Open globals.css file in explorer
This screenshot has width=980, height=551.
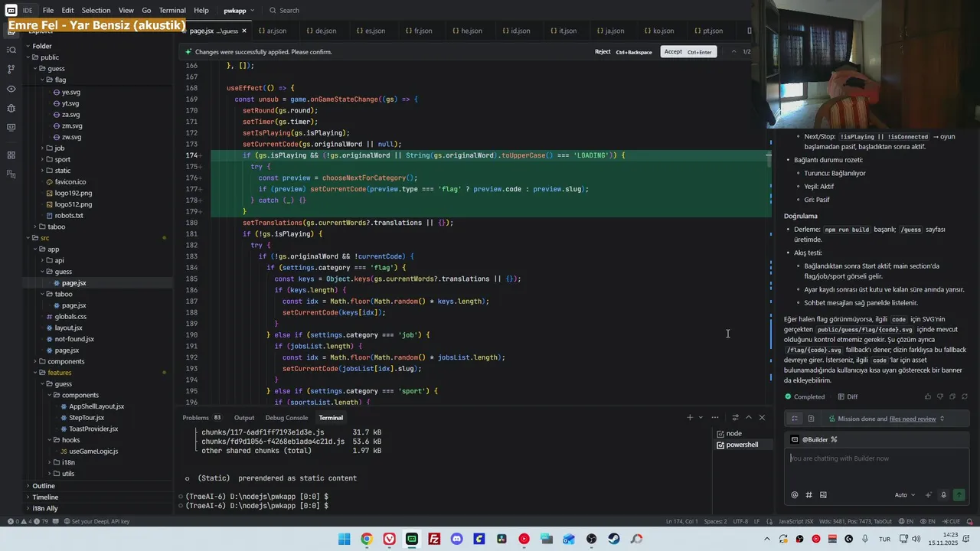pos(70,317)
